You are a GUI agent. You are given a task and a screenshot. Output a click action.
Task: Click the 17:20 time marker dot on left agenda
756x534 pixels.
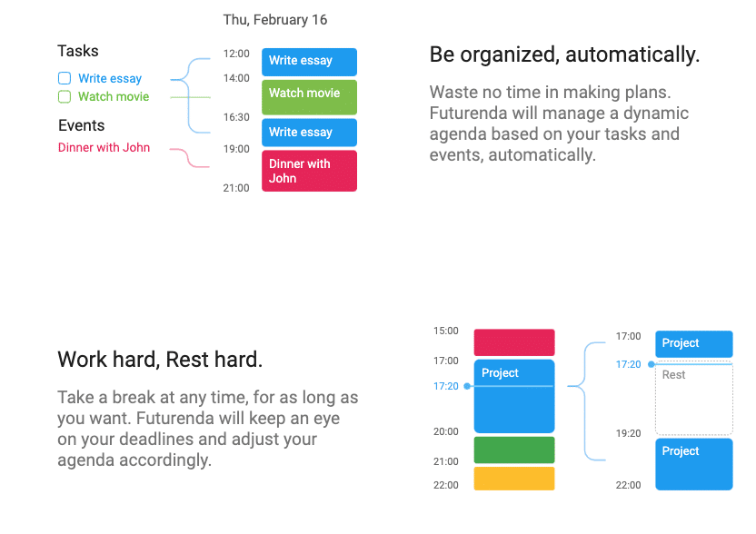[467, 386]
